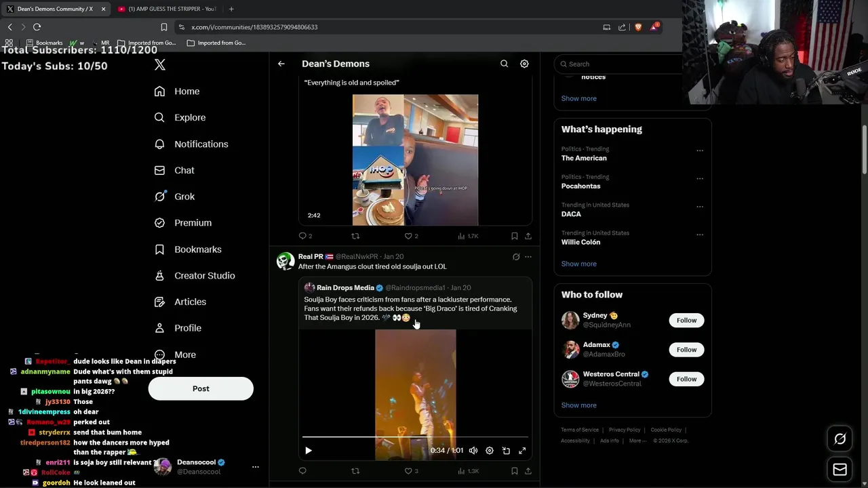Open Grok explain icon on Real PR post
Image resolution: width=868 pixels, height=488 pixels.
[x=516, y=257]
